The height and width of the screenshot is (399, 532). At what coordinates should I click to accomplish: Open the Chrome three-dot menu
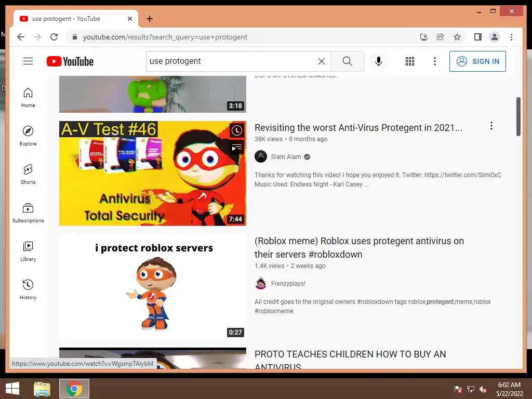(x=511, y=37)
